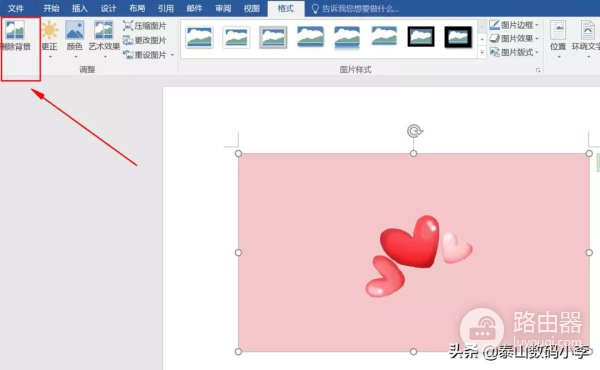The width and height of the screenshot is (600, 370).
Task: Open Picture Layout (图片版式) menu
Action: click(x=514, y=52)
